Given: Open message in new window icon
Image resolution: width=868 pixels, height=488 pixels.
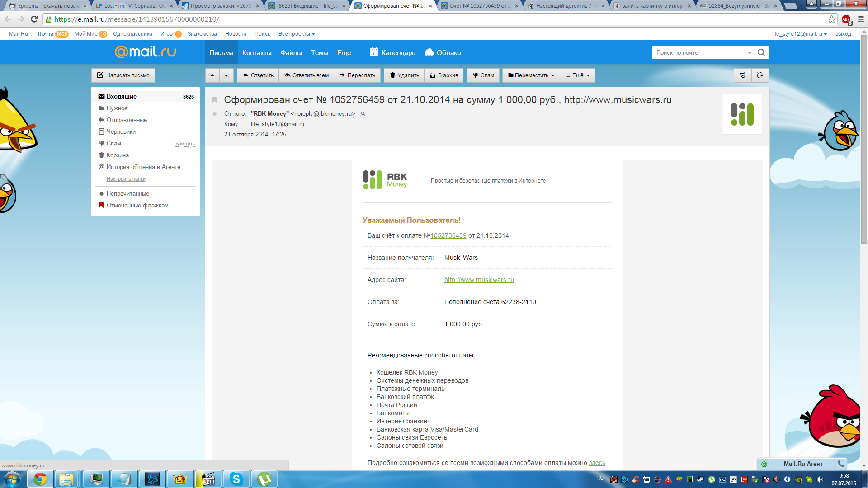Looking at the screenshot, I should coord(760,75).
